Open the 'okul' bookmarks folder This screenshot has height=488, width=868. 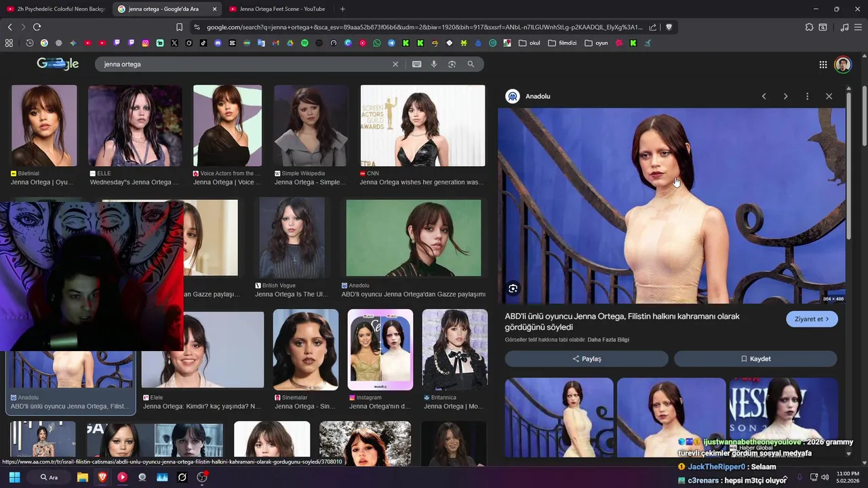[530, 43]
